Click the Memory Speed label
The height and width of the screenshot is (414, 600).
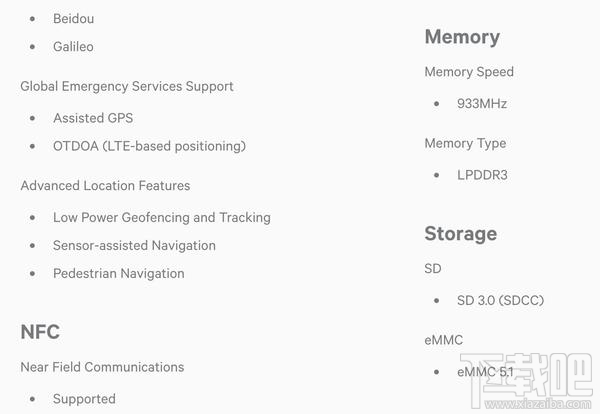[x=469, y=72]
